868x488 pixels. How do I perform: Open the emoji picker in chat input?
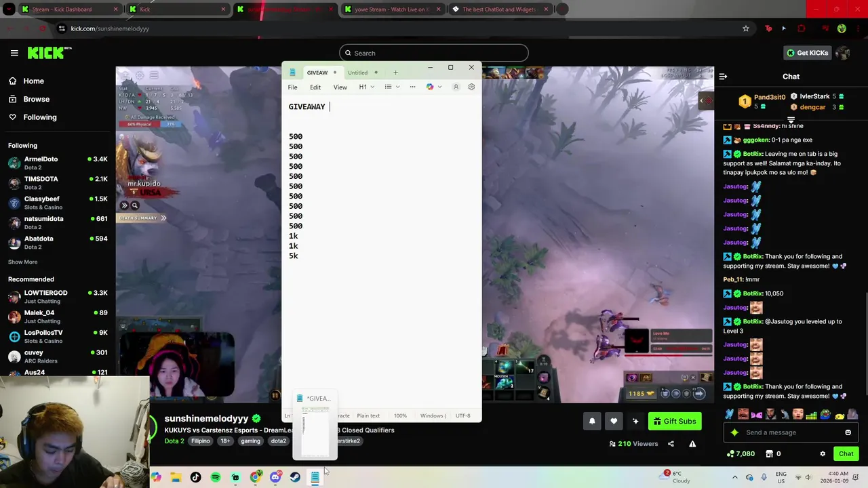(848, 432)
